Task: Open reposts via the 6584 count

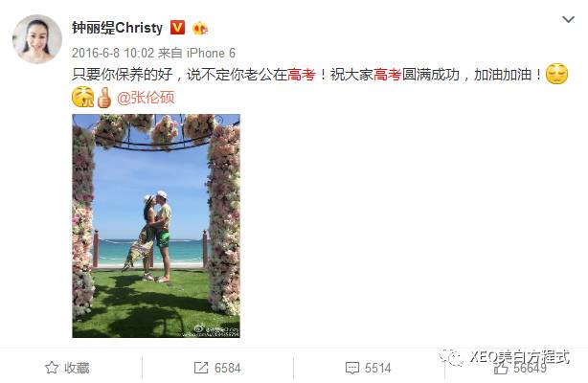Action: tap(228, 368)
